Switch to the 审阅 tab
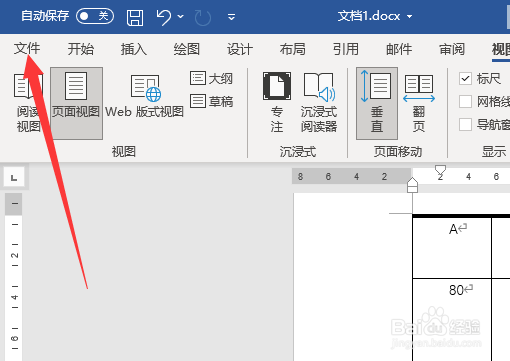Viewport: 510px width, 361px height. pos(452,49)
